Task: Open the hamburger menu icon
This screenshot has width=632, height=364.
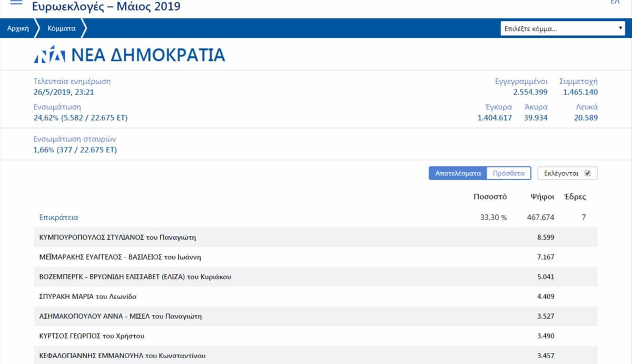Action: 16,2
